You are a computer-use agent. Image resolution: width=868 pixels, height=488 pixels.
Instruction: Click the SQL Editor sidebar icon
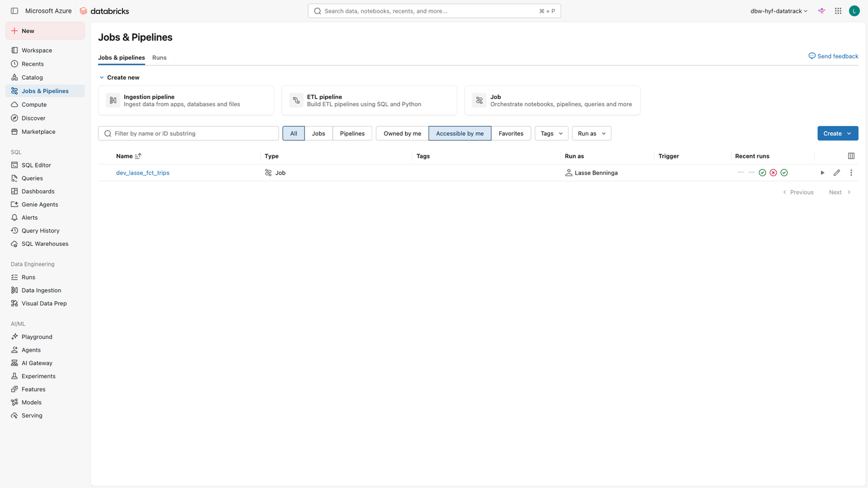pyautogui.click(x=14, y=165)
